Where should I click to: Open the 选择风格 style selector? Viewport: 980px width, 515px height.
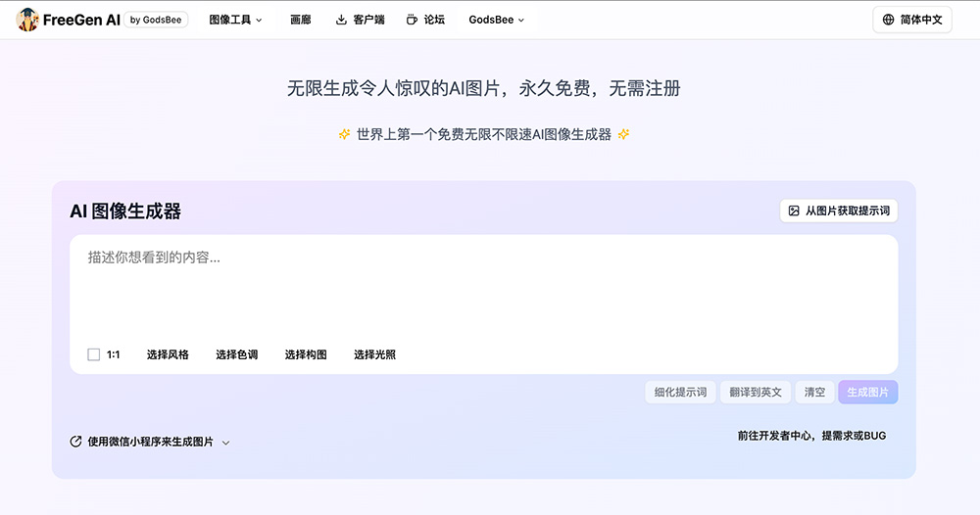coord(168,354)
